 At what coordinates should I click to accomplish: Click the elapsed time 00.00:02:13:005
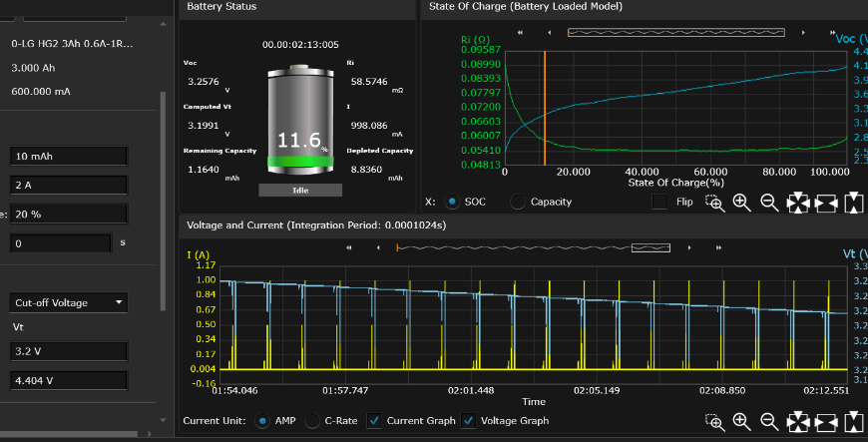coord(300,44)
